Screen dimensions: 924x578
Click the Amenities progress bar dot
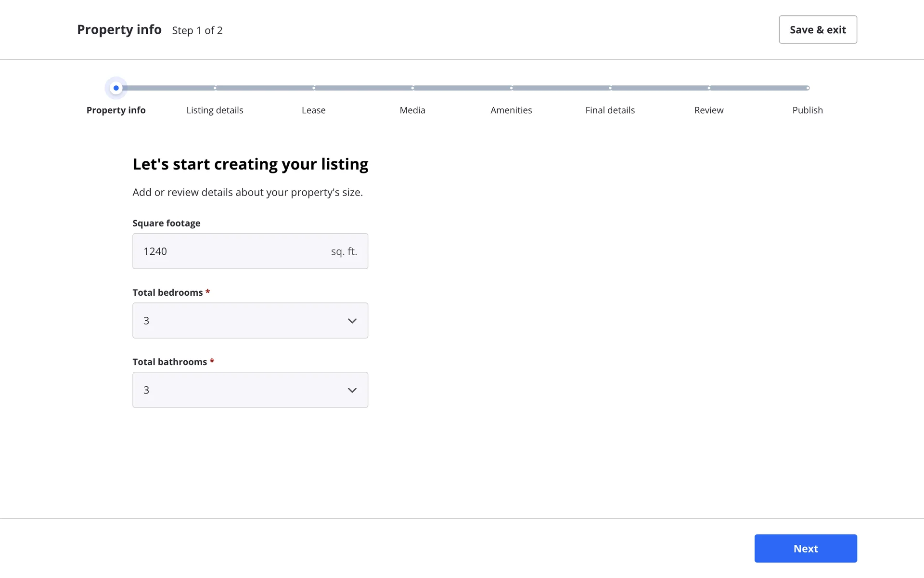[511, 88]
